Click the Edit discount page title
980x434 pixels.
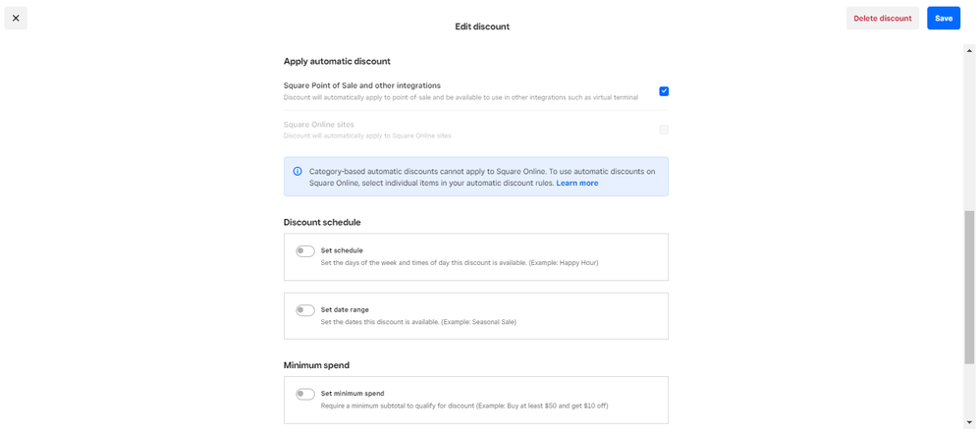coord(482,27)
